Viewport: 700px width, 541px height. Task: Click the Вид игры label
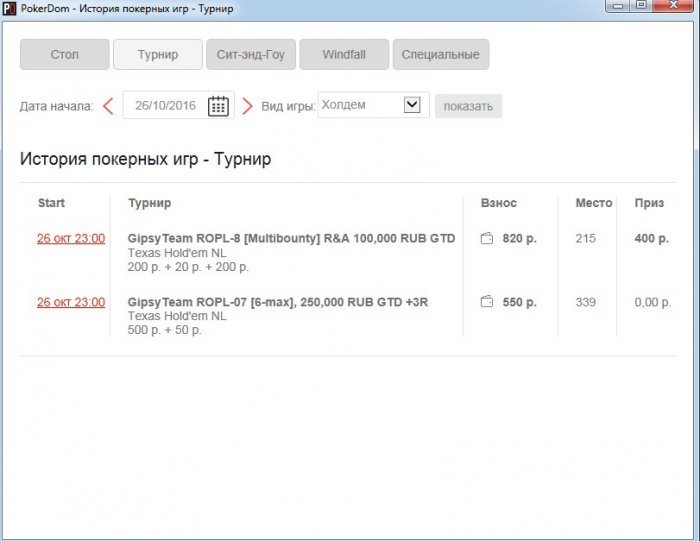[288, 106]
